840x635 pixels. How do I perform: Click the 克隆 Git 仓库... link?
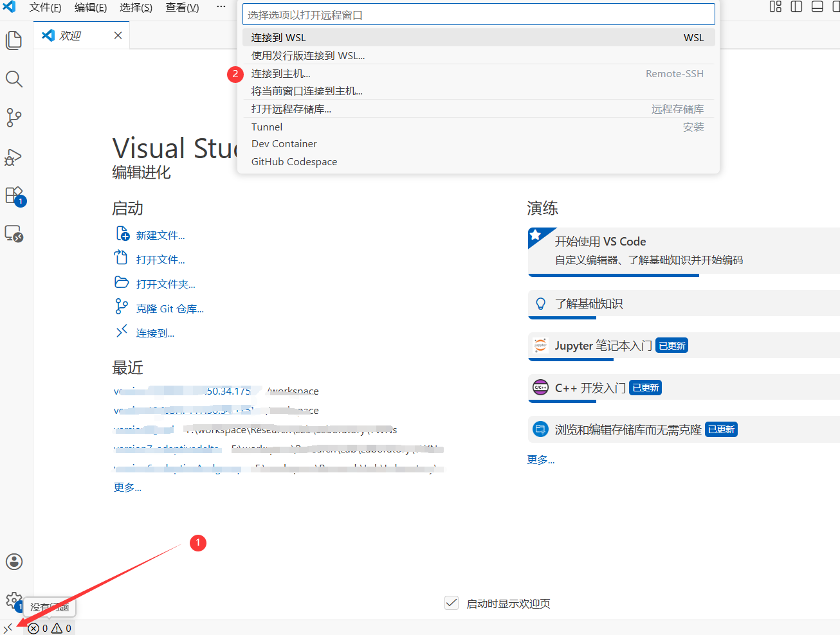click(170, 309)
